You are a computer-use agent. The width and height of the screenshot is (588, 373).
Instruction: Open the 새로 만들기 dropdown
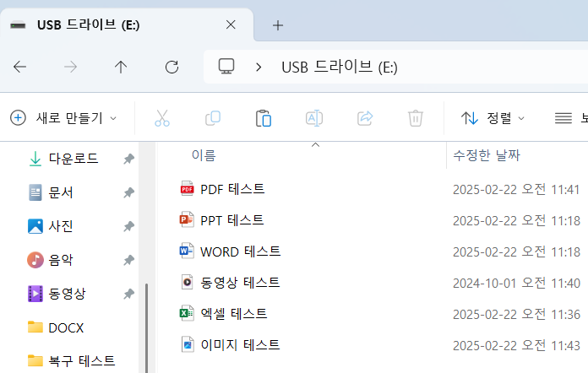click(63, 118)
